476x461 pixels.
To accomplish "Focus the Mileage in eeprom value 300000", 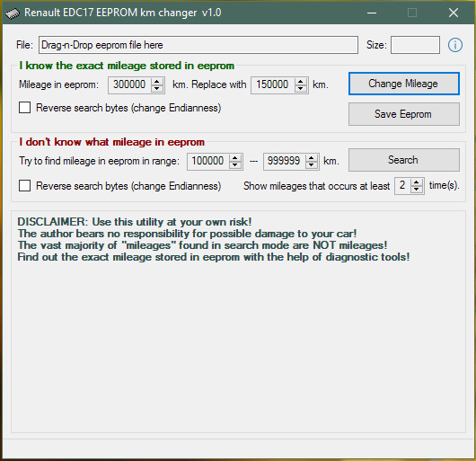I will [129, 84].
